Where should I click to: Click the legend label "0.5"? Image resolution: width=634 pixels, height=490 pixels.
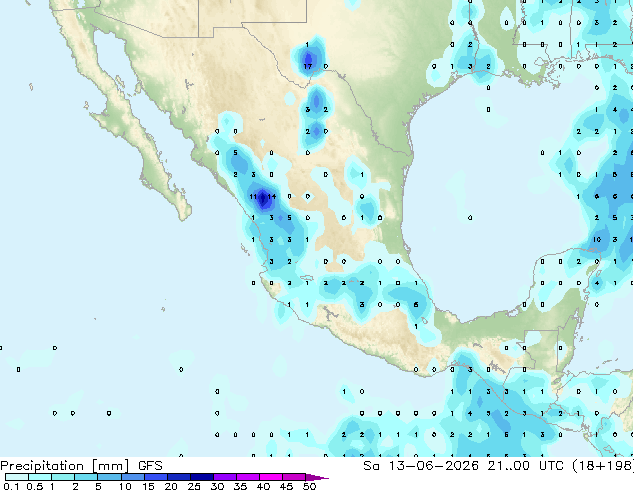click(34, 486)
